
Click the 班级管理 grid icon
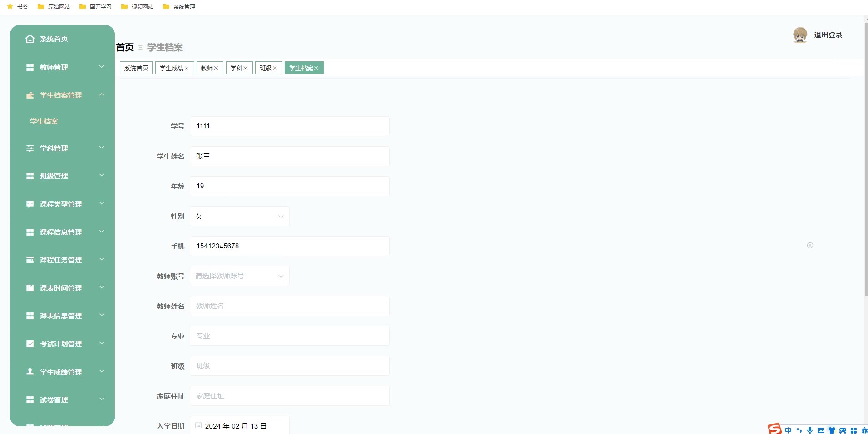[x=30, y=176]
